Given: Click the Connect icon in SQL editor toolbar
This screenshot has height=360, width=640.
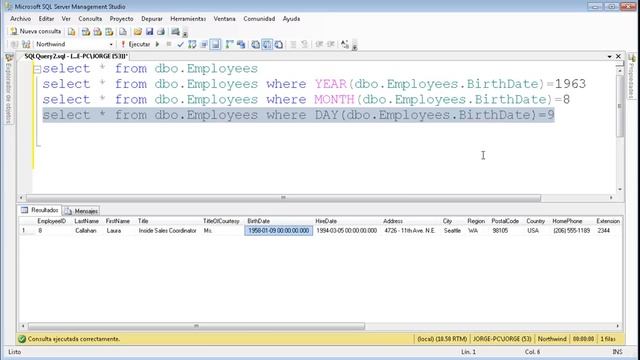Looking at the screenshot, I should (14, 44).
